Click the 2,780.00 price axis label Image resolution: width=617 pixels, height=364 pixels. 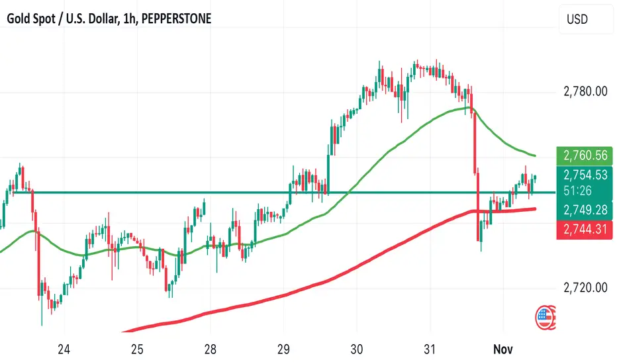(x=585, y=91)
